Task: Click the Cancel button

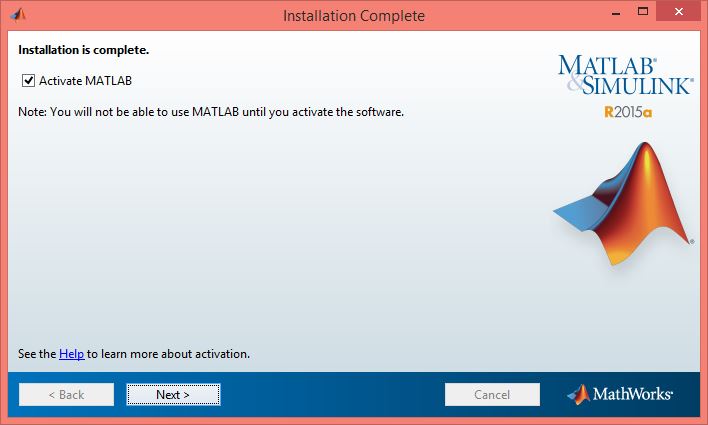Action: point(492,394)
